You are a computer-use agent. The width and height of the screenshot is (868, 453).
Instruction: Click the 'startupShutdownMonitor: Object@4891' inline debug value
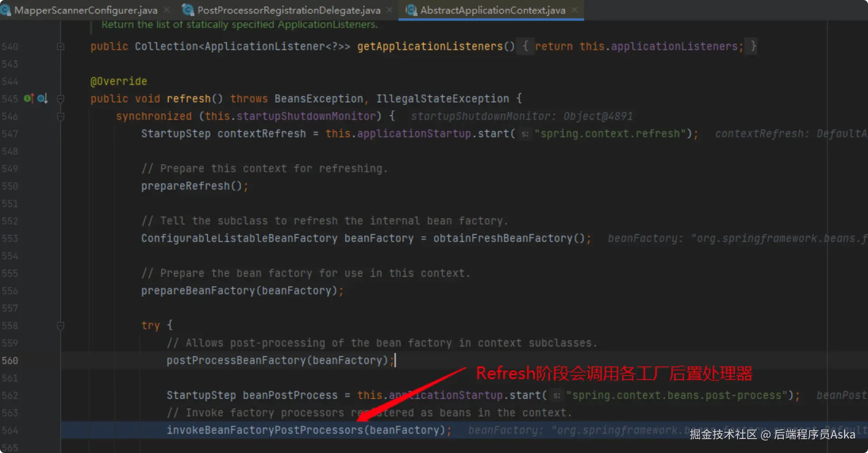pyautogui.click(x=521, y=116)
